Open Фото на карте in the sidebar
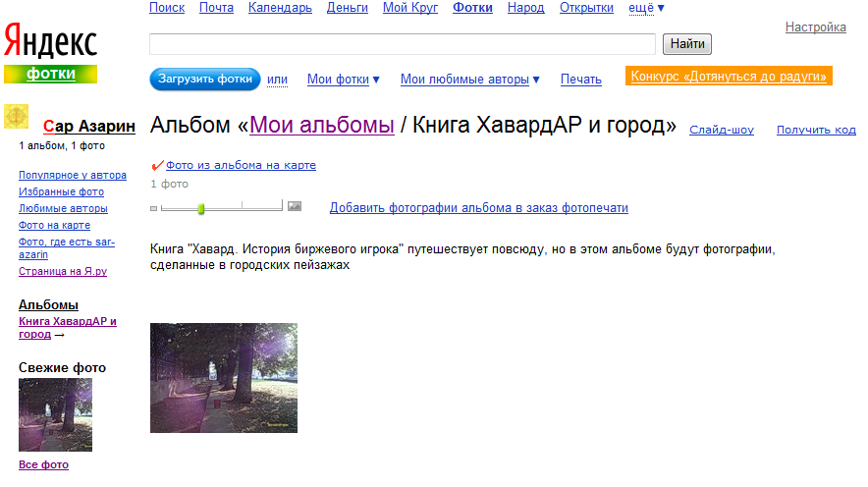This screenshot has width=868, height=487. (x=54, y=225)
